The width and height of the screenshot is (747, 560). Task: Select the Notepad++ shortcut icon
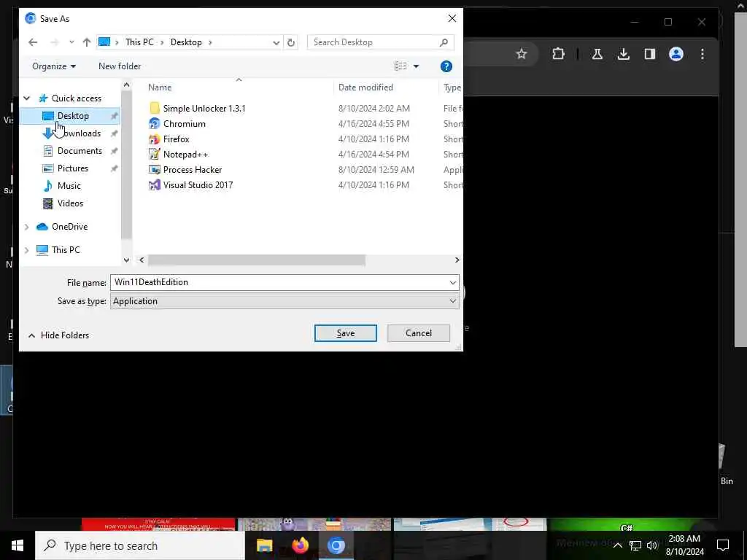pyautogui.click(x=154, y=155)
